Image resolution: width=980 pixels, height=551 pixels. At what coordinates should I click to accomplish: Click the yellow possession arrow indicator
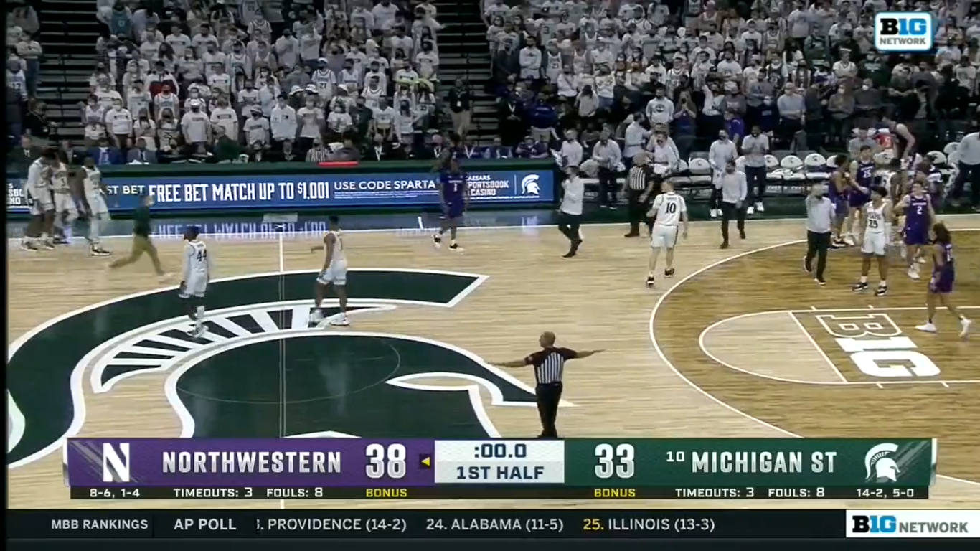tap(425, 462)
